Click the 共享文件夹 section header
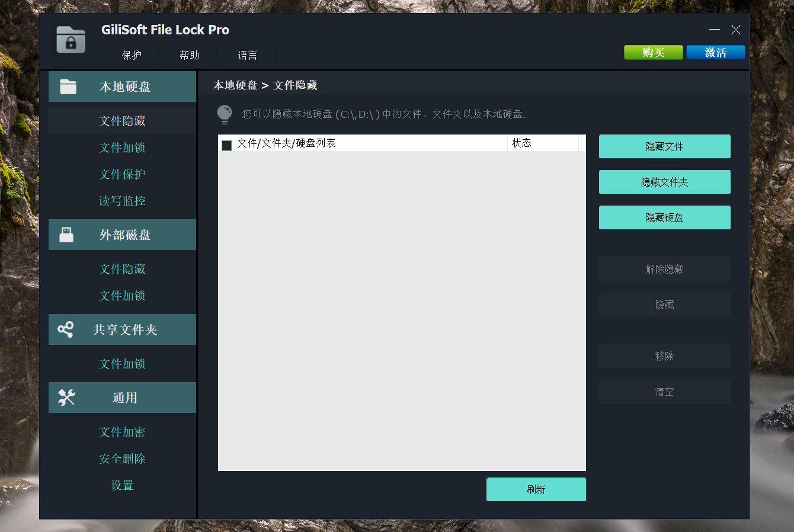Image resolution: width=794 pixels, height=532 pixels. click(122, 329)
